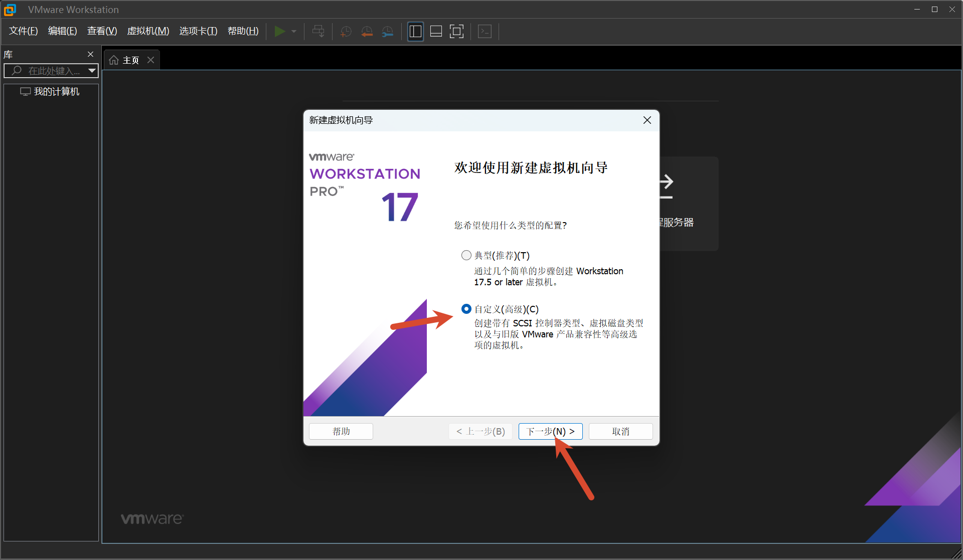Viewport: 963px width, 560px height.
Task: Click the Take Snapshot toolbar icon
Action: [x=346, y=32]
